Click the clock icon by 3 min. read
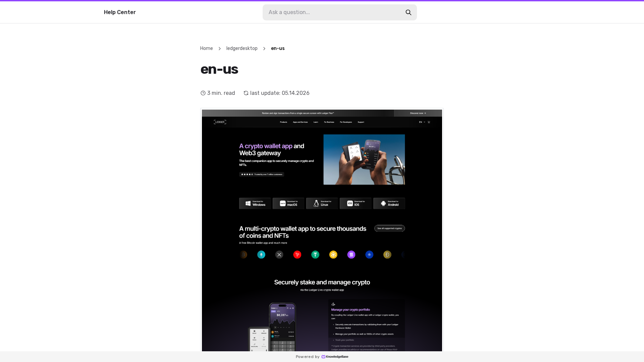 (203, 93)
